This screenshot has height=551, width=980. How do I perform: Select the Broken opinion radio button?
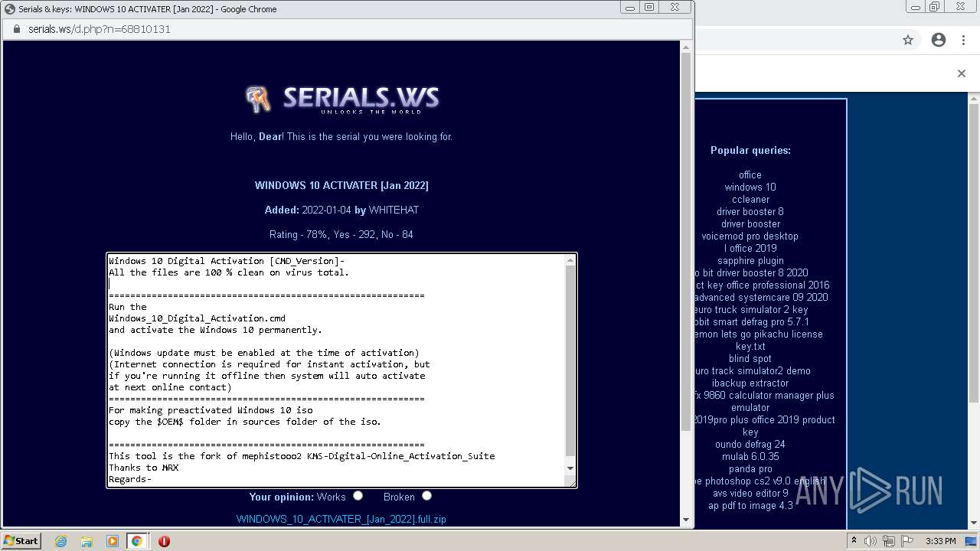point(426,496)
